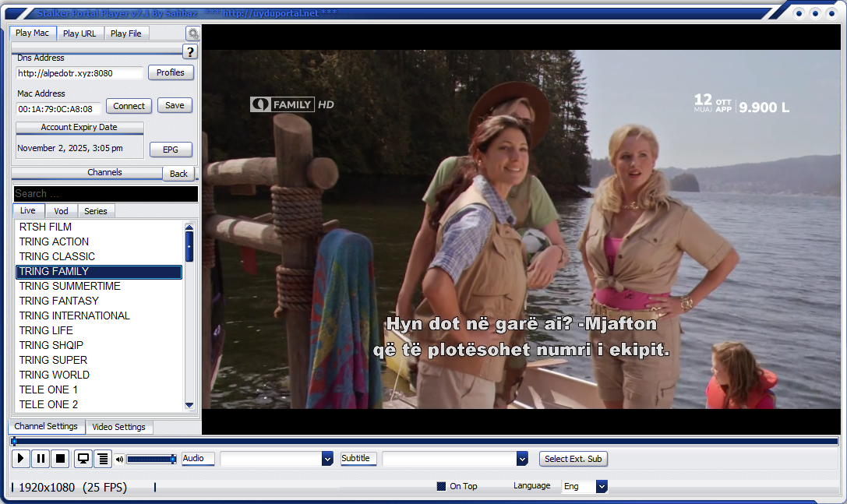Mute audio using the speaker icon
Viewport: 847px width, 504px height.
(x=119, y=459)
